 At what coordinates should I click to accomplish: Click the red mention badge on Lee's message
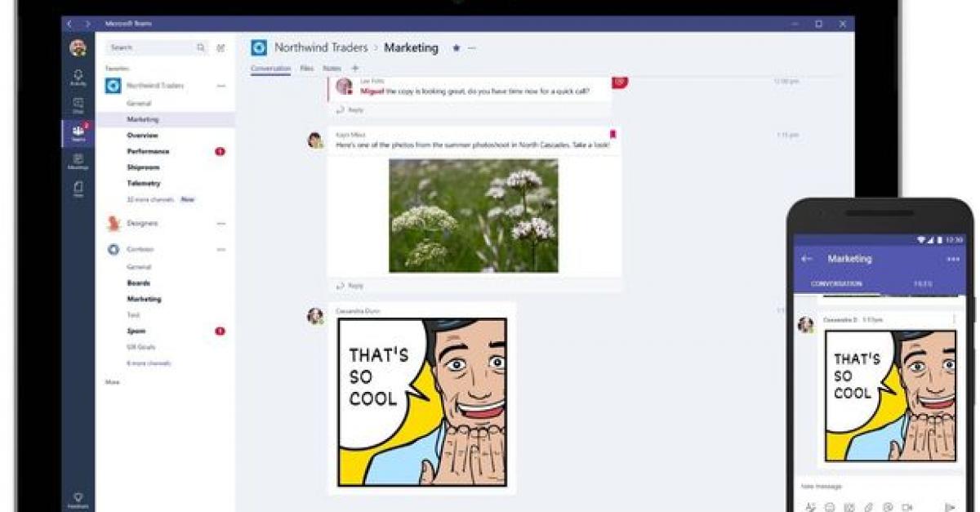[620, 82]
